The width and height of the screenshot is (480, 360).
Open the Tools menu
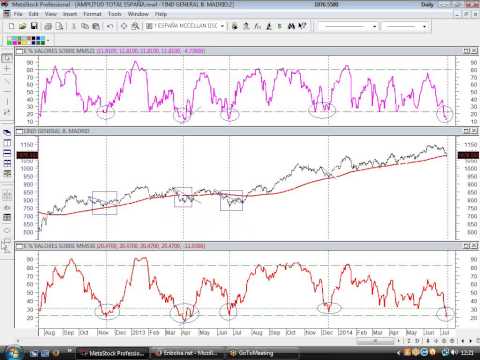point(115,14)
